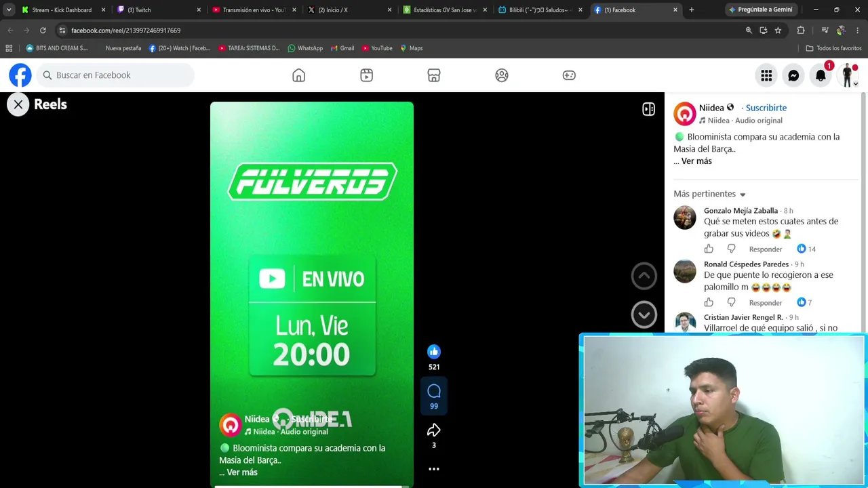Switch to the Transmisión en vivo YouTube tab
This screenshot has height=488, width=868.
coord(254,10)
